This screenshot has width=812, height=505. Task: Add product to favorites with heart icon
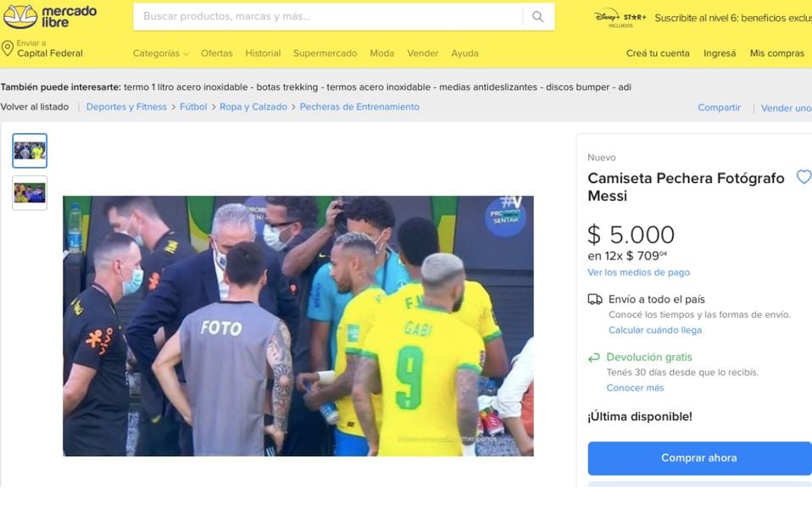(804, 177)
